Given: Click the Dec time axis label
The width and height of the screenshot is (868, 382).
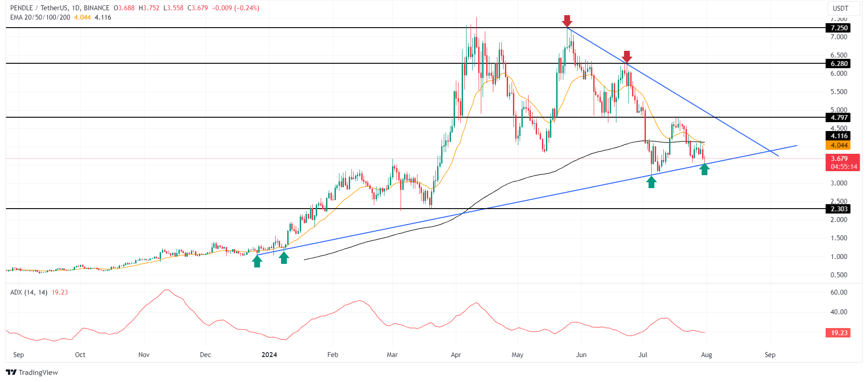Looking at the screenshot, I should pyautogui.click(x=206, y=355).
